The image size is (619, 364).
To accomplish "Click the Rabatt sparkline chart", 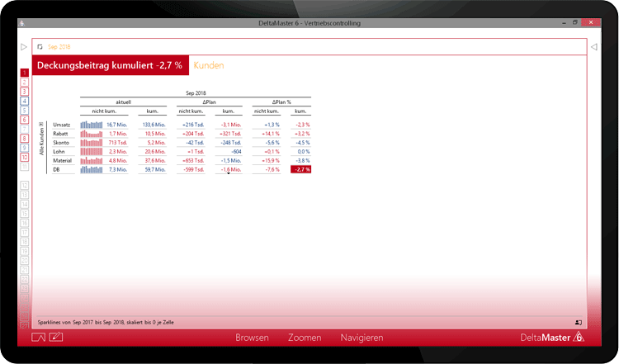I will pos(91,134).
